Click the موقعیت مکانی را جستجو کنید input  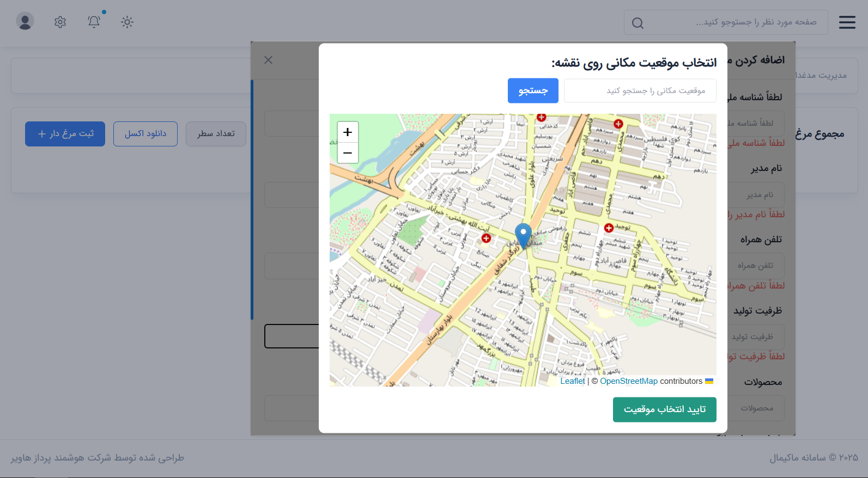(x=640, y=90)
